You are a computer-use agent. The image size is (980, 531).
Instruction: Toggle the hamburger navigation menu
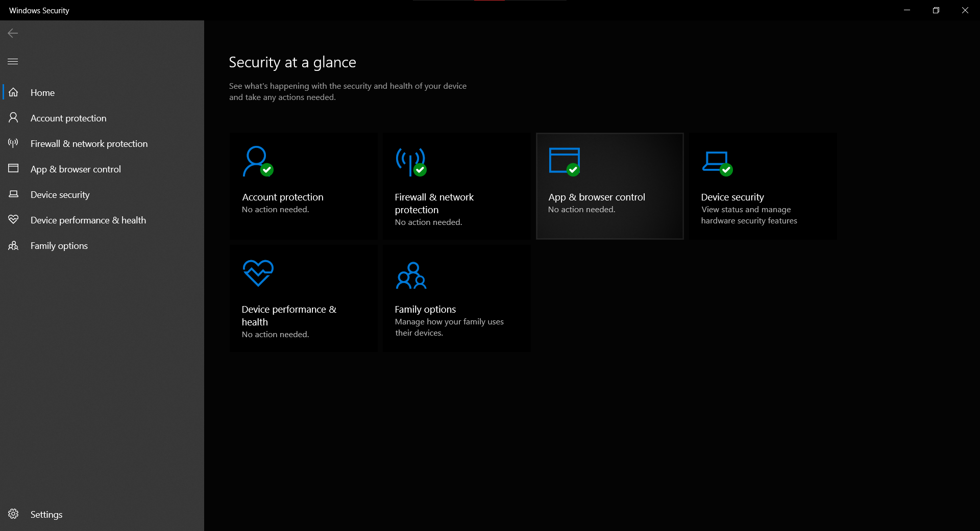tap(13, 61)
